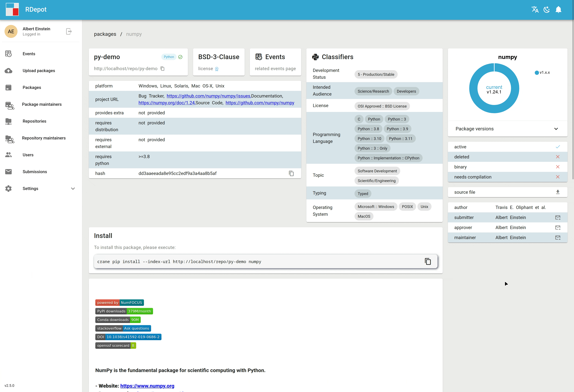
Task: Copy the package hash value
Action: (x=291, y=173)
